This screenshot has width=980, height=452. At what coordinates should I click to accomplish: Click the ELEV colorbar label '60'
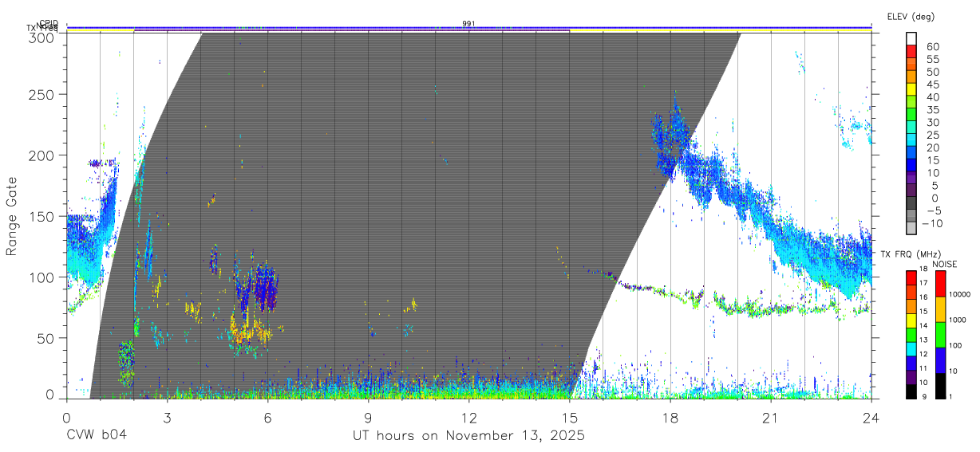click(932, 46)
